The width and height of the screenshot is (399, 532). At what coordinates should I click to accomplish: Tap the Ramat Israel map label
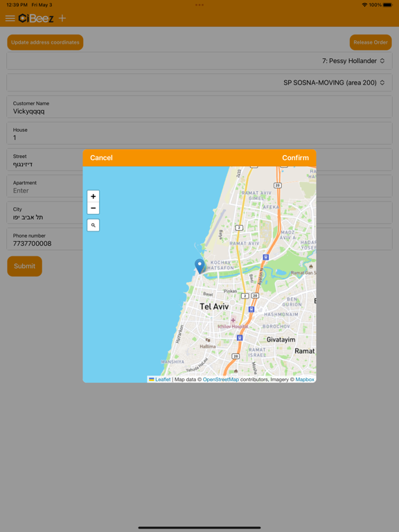[257, 353]
